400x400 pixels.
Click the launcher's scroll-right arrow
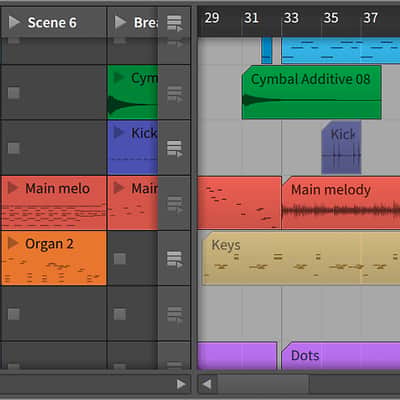click(x=181, y=384)
